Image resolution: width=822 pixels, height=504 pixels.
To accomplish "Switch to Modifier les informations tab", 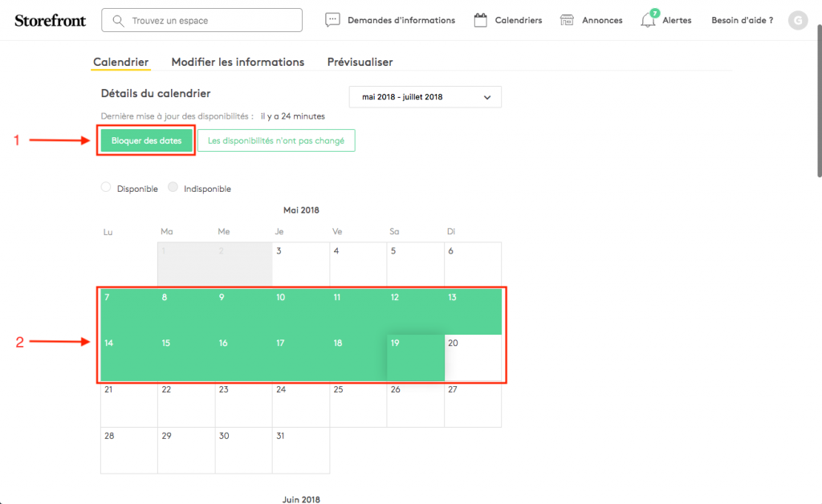I will tap(238, 62).
